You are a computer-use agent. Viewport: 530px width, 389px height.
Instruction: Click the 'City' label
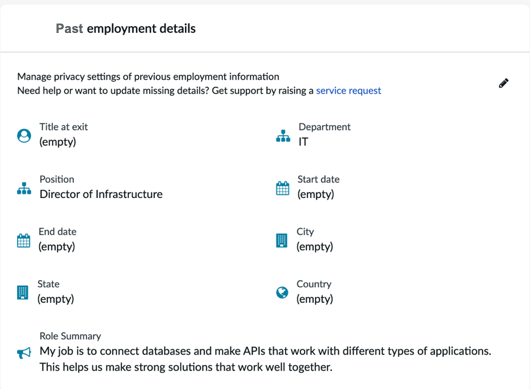(x=305, y=232)
